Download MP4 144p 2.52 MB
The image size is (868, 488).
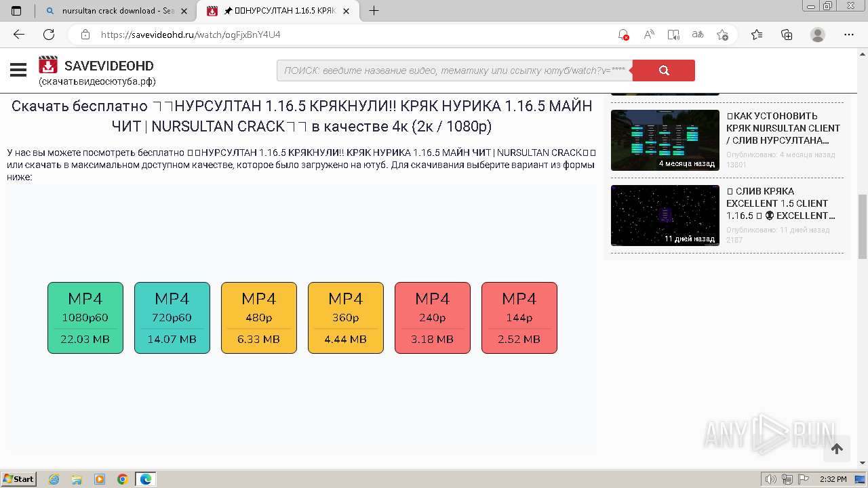[x=519, y=318]
